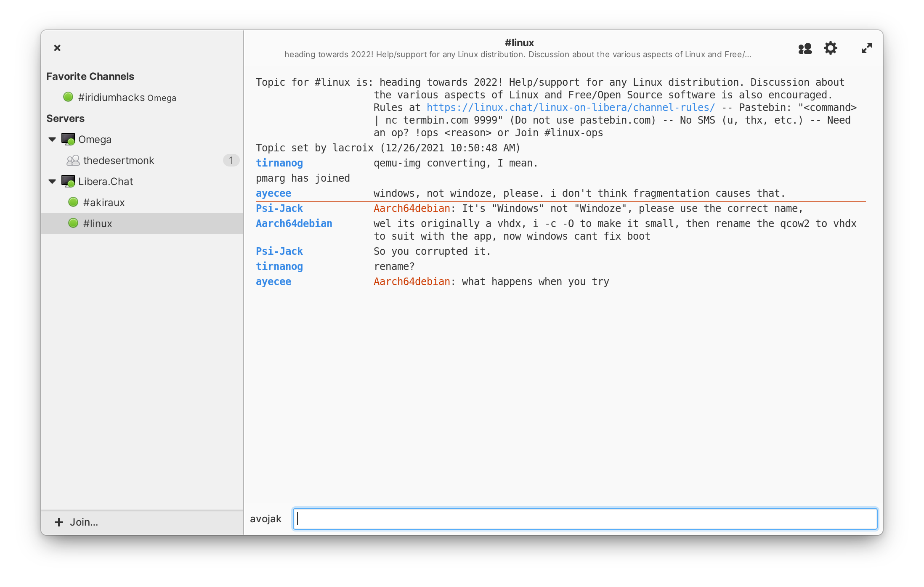The width and height of the screenshot is (924, 587).
Task: Open the #akiraux channel
Action: [x=104, y=202]
